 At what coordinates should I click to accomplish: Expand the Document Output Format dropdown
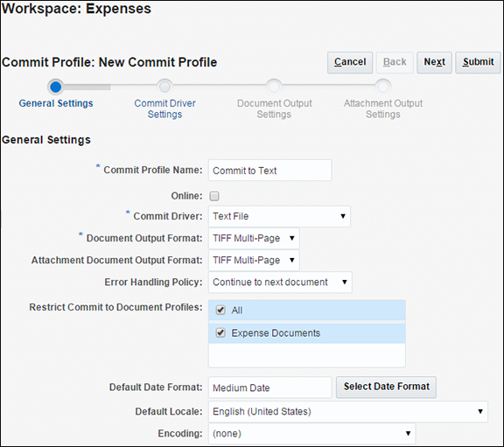254,238
